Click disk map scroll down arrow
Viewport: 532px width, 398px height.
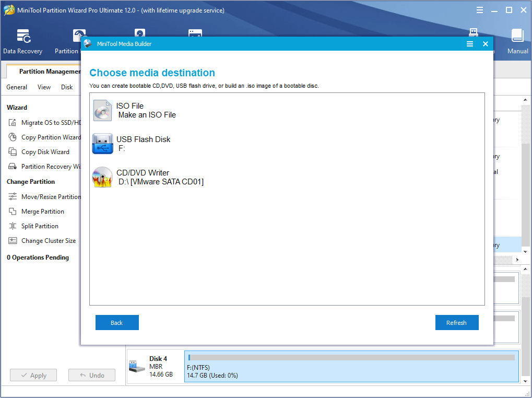coord(525,381)
